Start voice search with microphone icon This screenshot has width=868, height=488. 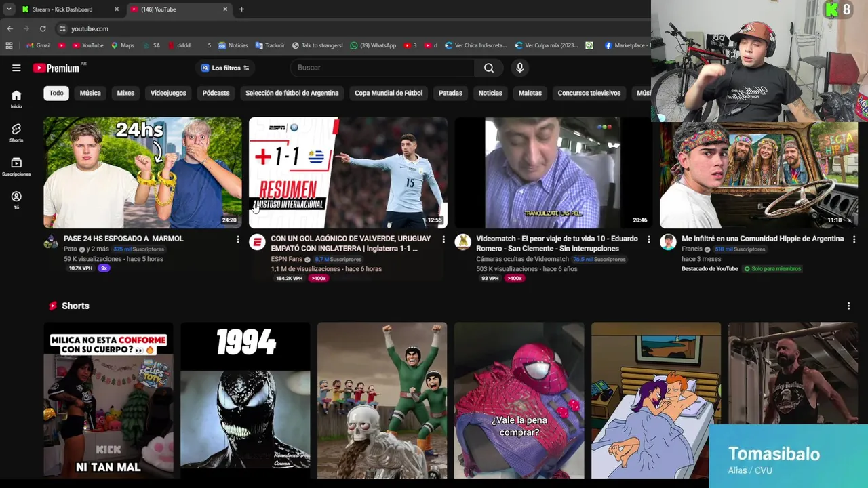click(x=519, y=68)
